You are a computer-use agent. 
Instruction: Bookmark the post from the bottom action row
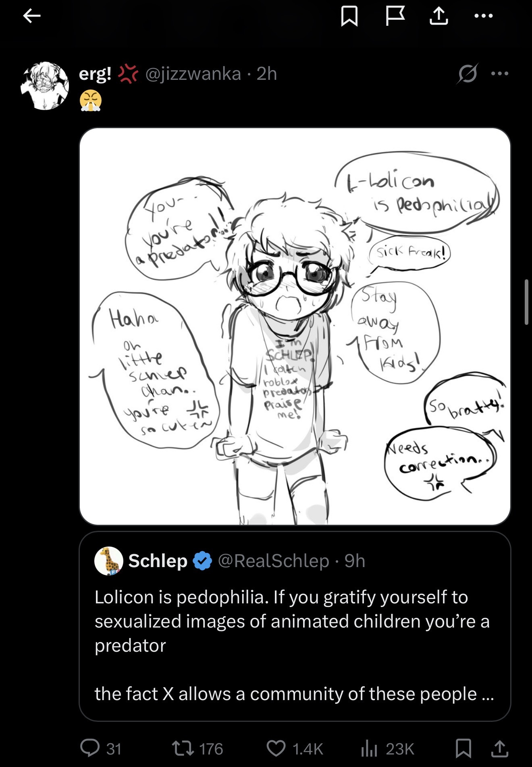(463, 748)
